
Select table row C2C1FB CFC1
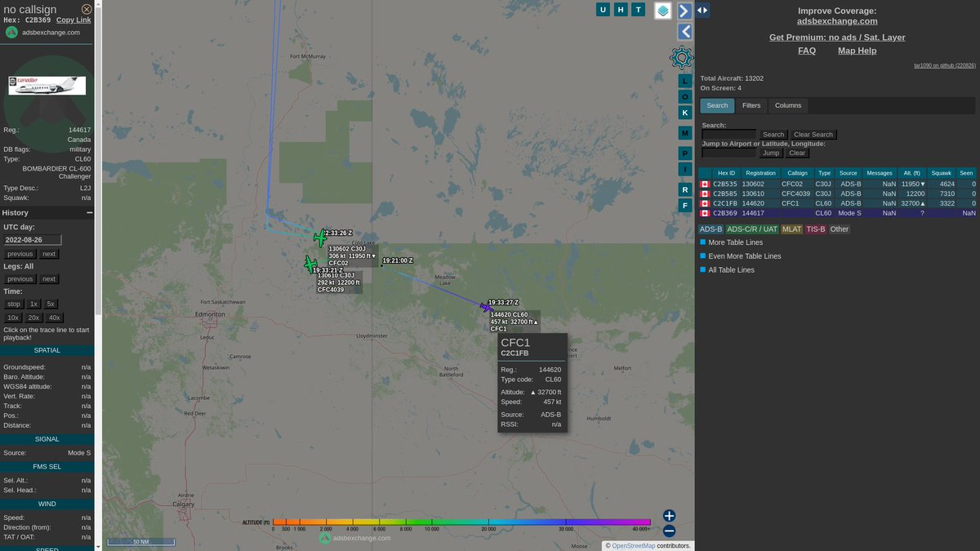point(839,203)
